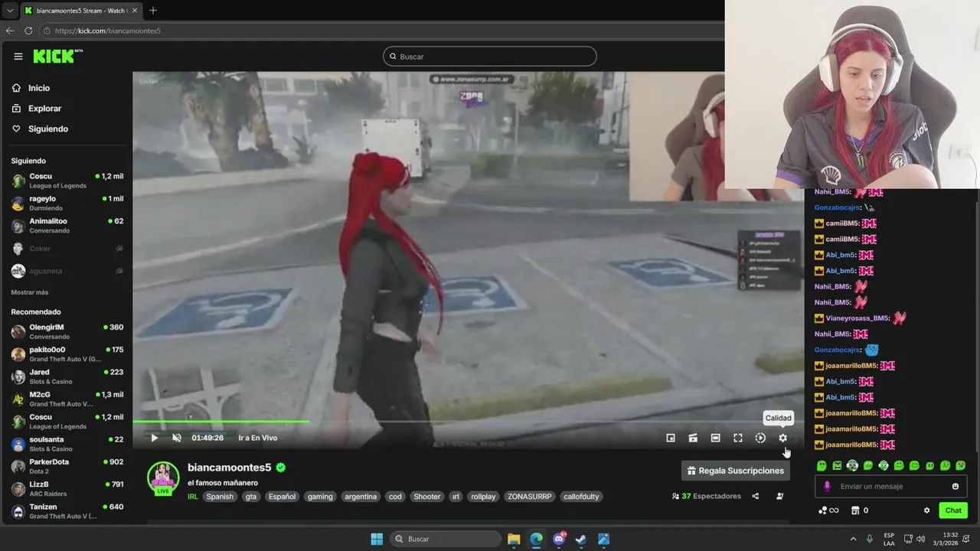Open offline channel agusneta

click(x=67, y=271)
